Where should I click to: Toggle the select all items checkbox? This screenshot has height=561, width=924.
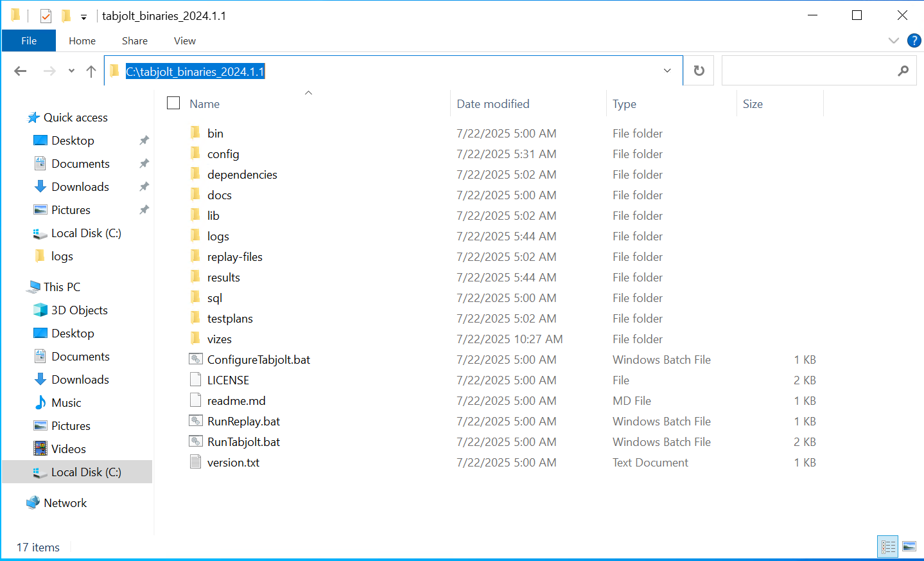point(173,103)
